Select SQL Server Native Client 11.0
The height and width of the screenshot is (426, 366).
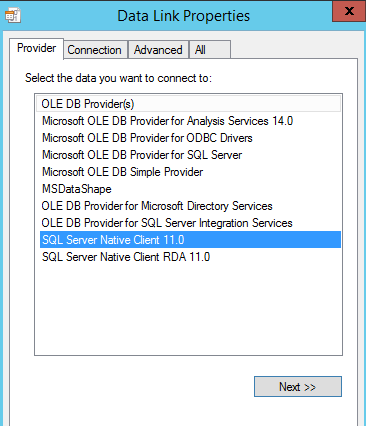tap(190, 240)
